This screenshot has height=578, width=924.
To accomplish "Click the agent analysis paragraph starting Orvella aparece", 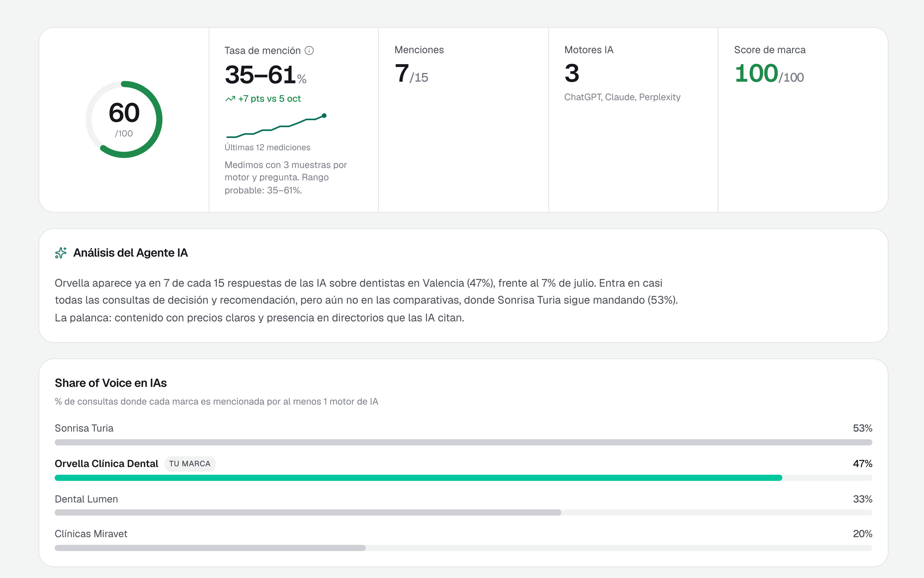I will pos(366,301).
